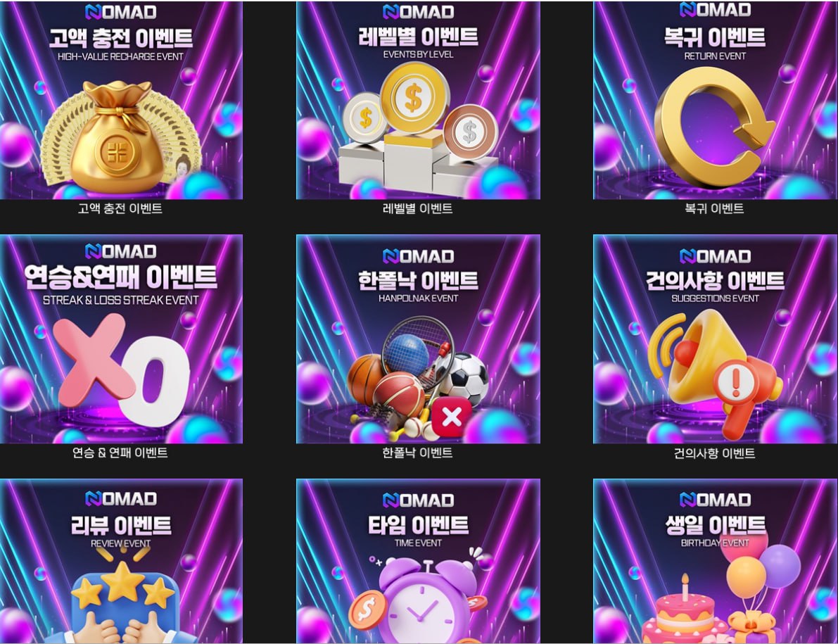Open the EVENTS BY LEVEL banner title
The height and width of the screenshot is (644, 838).
419,54
